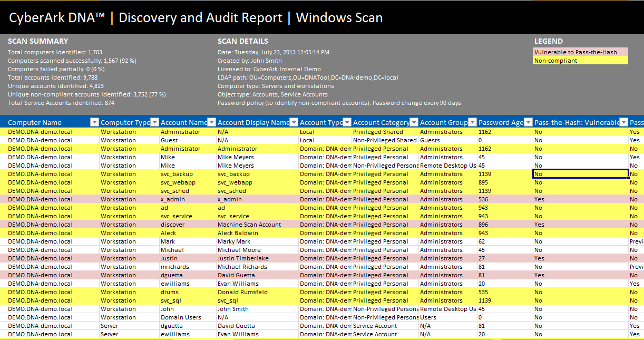Open the Computer Type filter dropdown
The width and height of the screenshot is (644, 340).
coord(154,122)
